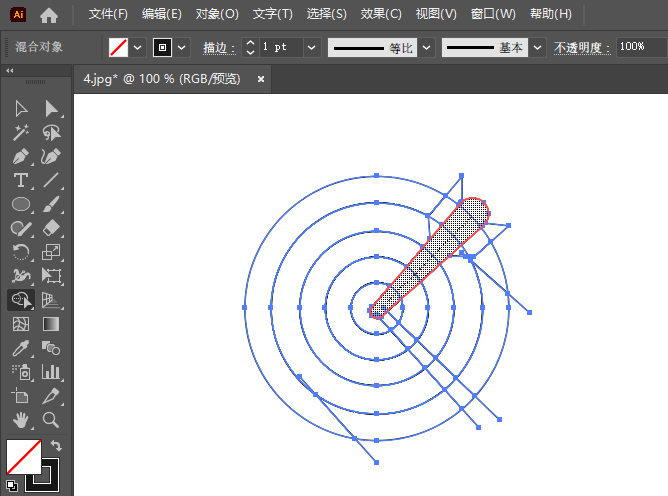Image resolution: width=668 pixels, height=496 pixels.
Task: Activate the Zoom tool
Action: coord(51,420)
